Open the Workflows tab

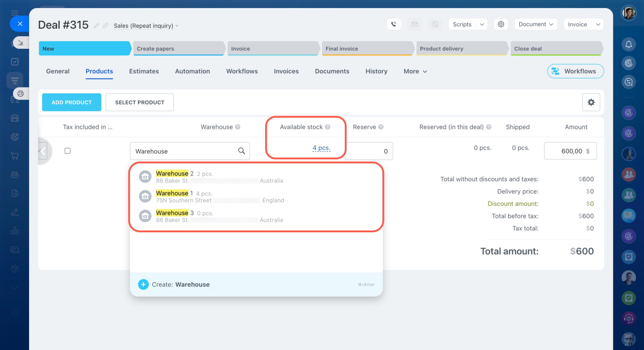(x=242, y=71)
